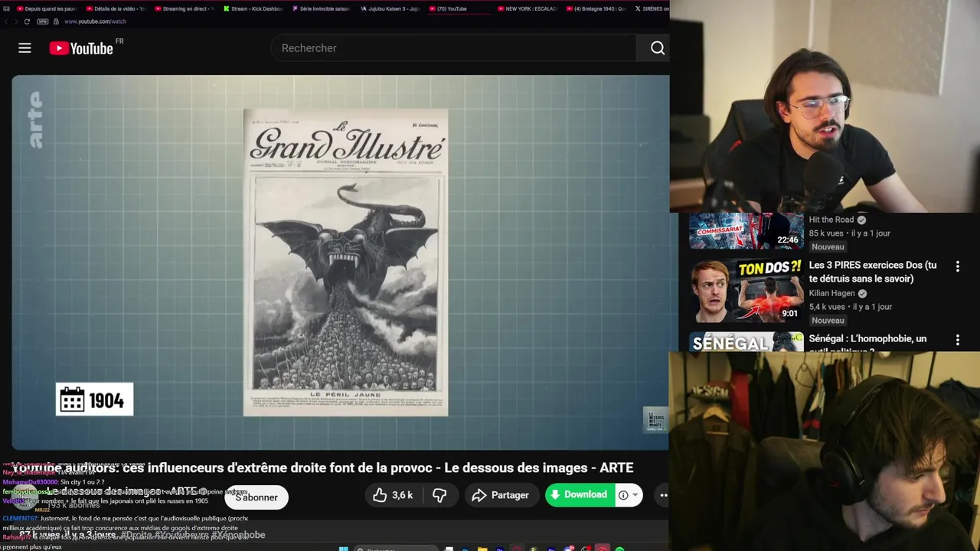Switch to 'NEW YORK : ESCALAD' tab
The width and height of the screenshot is (980, 551).
pos(527,8)
